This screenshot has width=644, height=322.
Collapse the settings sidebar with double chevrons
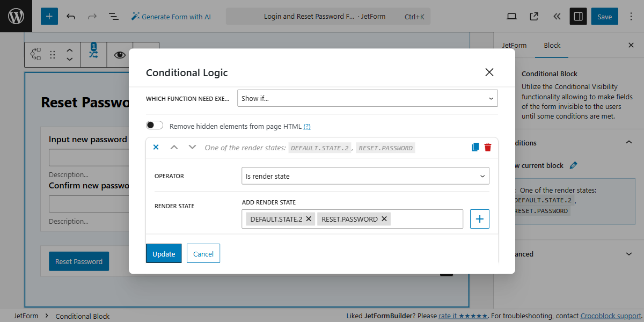[x=557, y=16]
